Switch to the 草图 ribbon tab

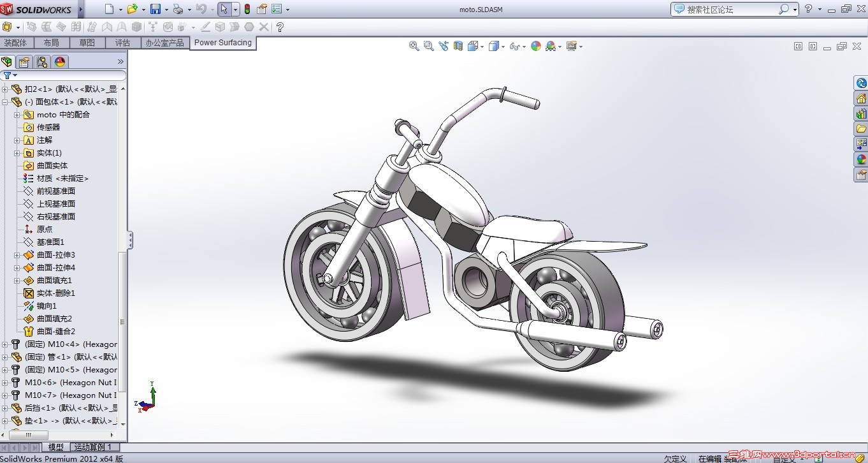(x=87, y=43)
